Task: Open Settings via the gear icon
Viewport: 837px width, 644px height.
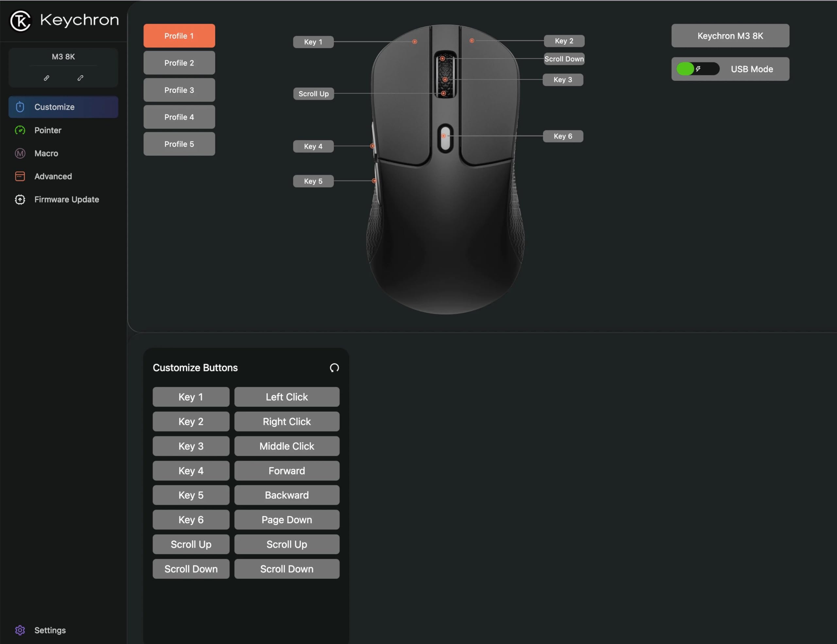Action: click(20, 630)
